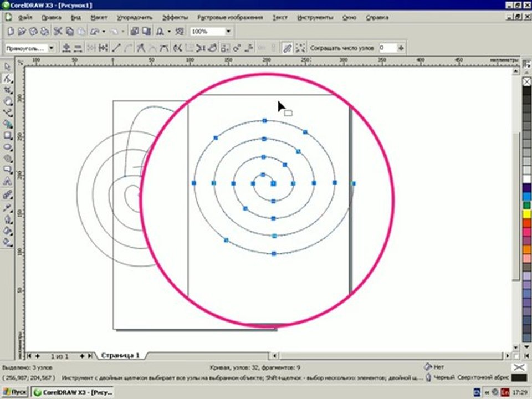Open the Fill tool flyout
Viewport: 532px width, 399px height.
point(7,231)
